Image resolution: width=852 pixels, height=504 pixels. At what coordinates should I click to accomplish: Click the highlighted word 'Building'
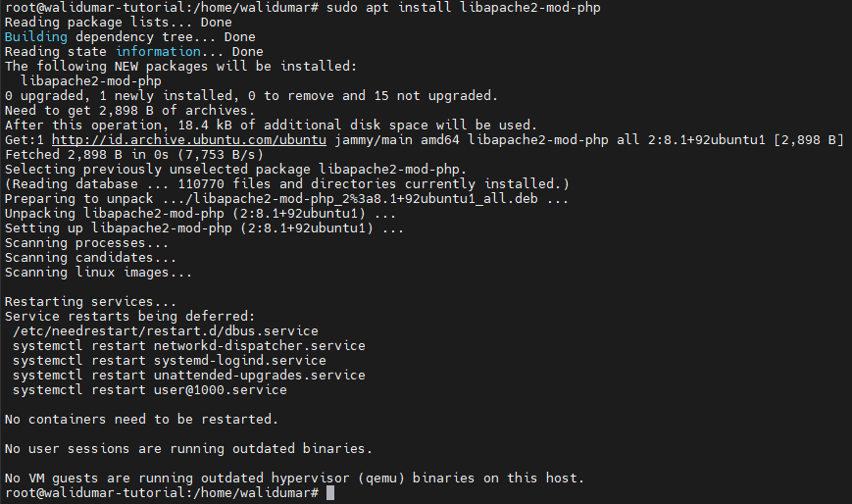coord(36,37)
